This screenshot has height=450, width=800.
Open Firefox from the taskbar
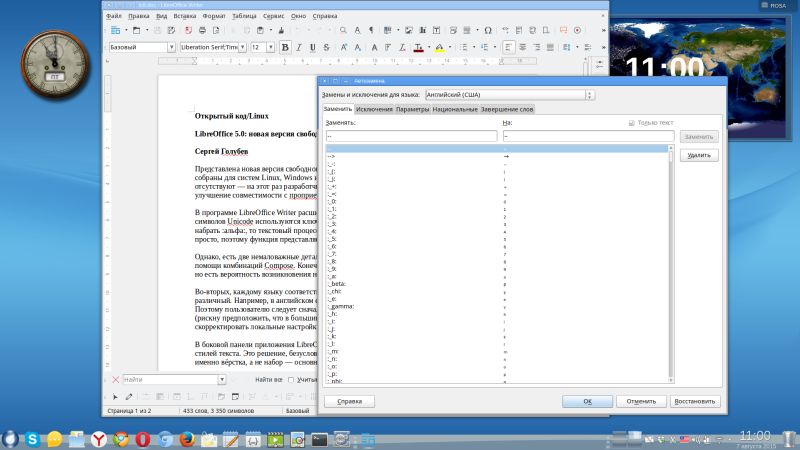pyautogui.click(x=187, y=439)
